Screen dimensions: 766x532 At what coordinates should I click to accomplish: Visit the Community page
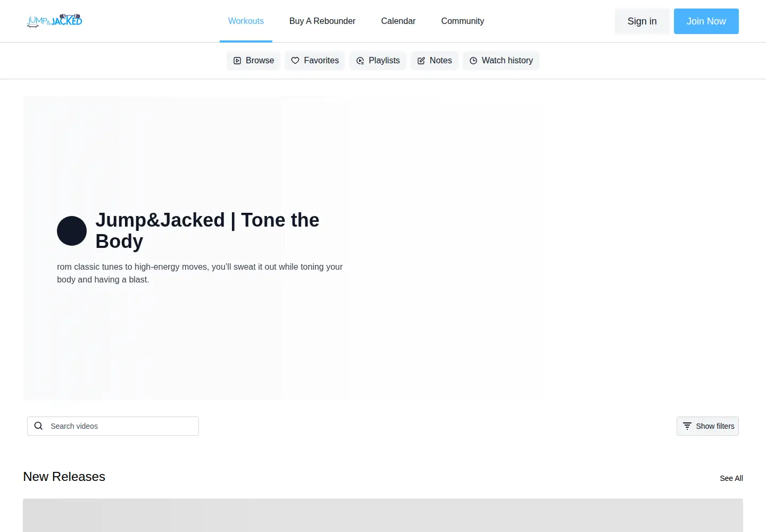[463, 21]
